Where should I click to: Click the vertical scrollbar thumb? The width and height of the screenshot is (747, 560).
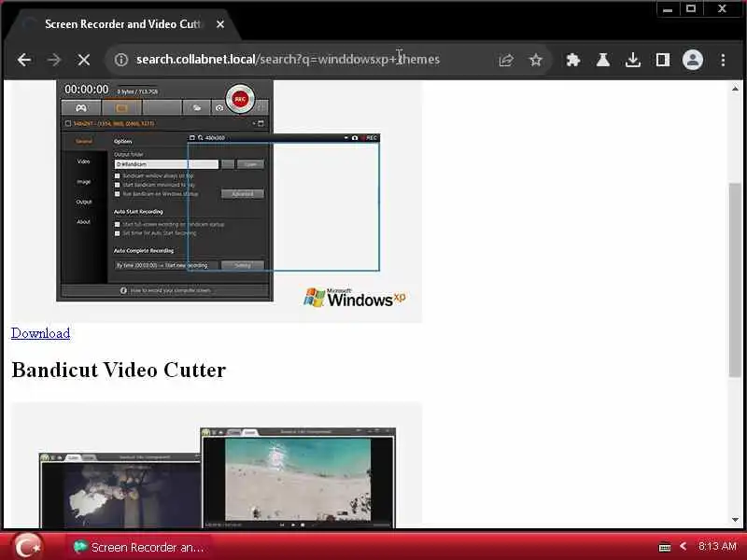coord(735,279)
